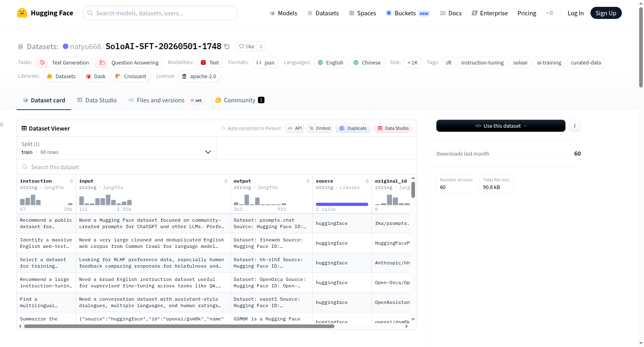The width and height of the screenshot is (644, 347).
Task: Click the output lengths histogram
Action: point(260,200)
